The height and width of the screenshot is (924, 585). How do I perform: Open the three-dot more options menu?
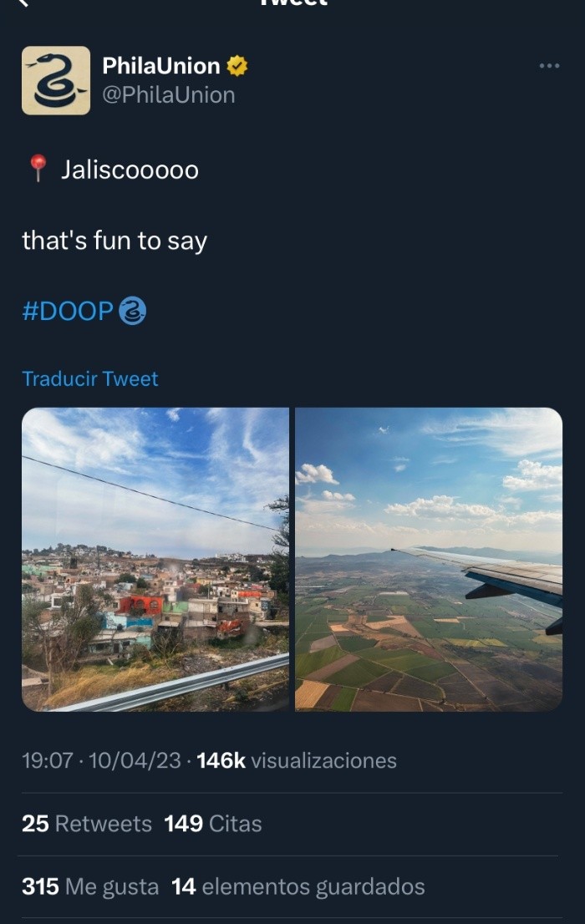coord(549,66)
